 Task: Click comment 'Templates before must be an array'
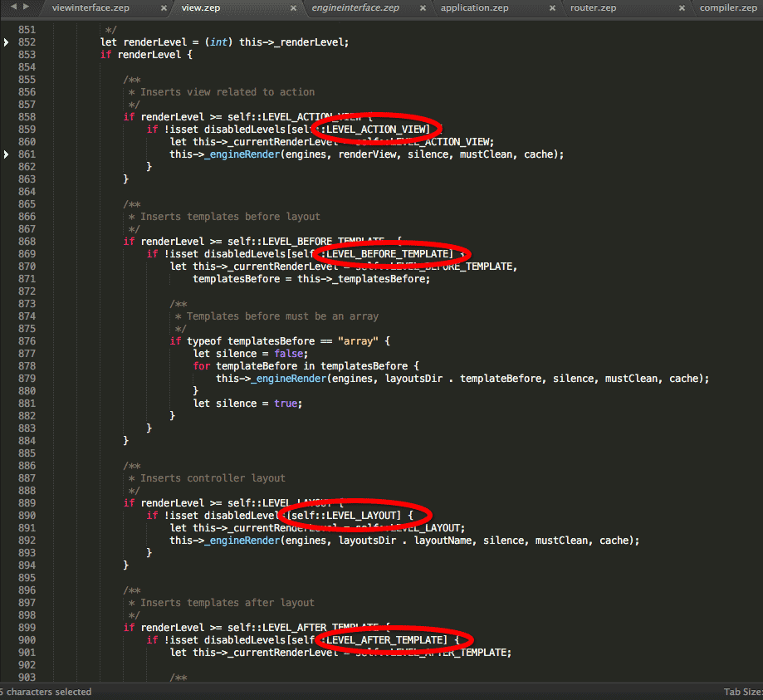point(282,316)
